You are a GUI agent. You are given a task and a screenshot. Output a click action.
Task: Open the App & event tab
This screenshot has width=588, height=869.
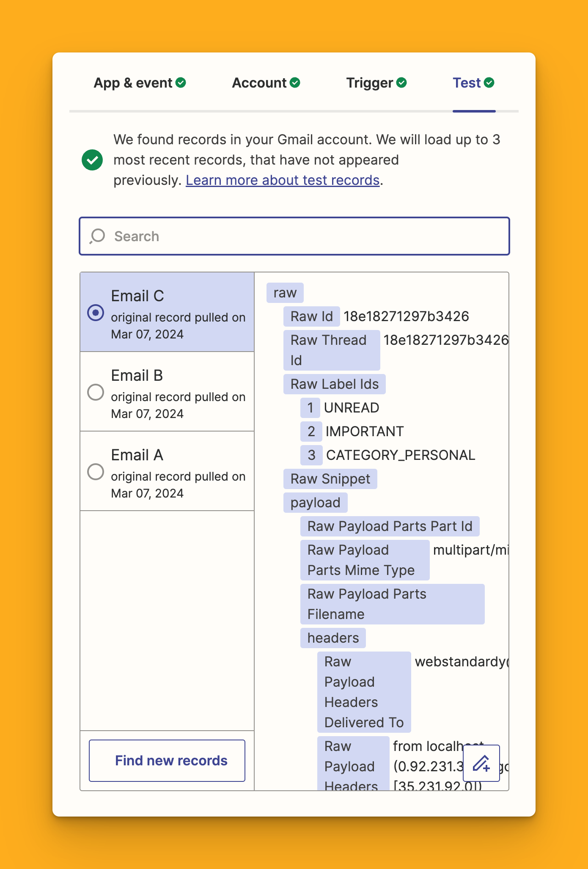click(140, 83)
